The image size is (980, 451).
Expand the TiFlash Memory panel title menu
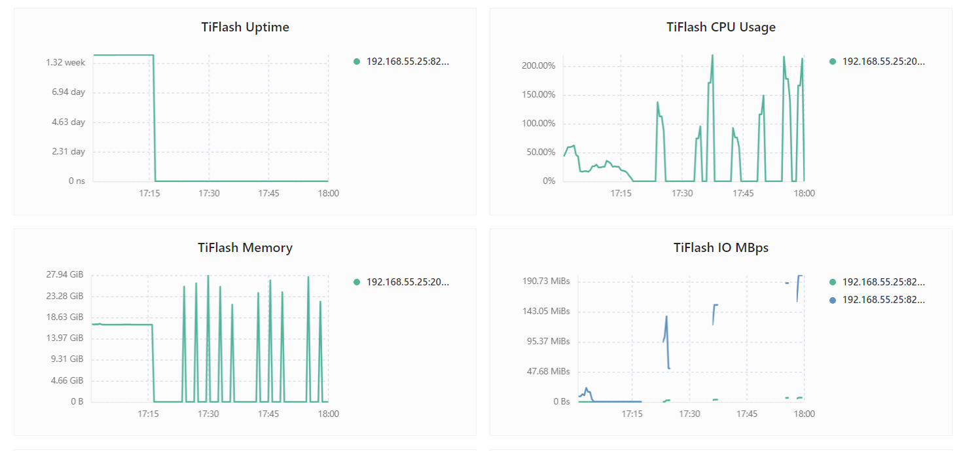(x=245, y=248)
